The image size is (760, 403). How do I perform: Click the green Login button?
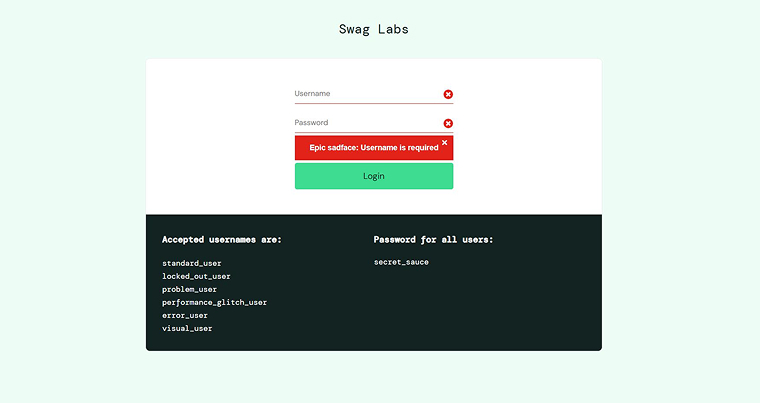point(374,176)
